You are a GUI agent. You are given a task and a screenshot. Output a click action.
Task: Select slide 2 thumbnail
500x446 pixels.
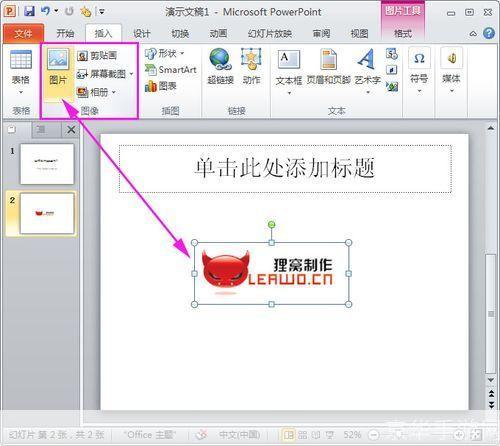point(47,213)
